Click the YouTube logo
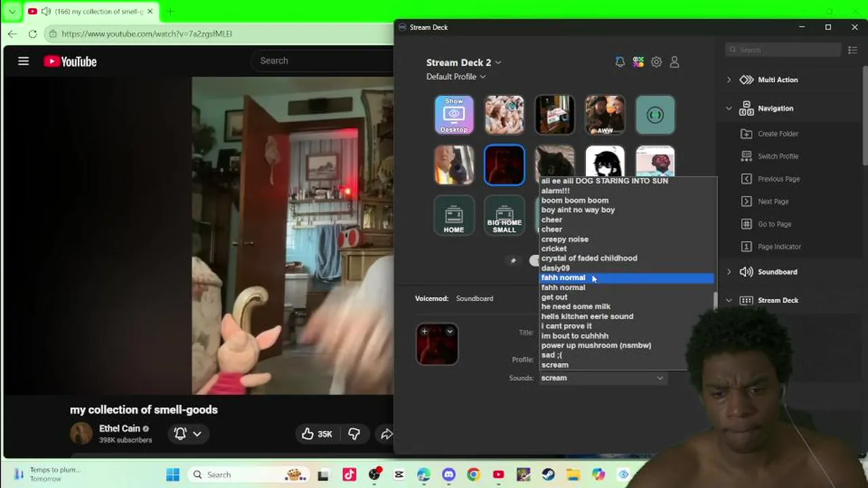 tap(71, 61)
